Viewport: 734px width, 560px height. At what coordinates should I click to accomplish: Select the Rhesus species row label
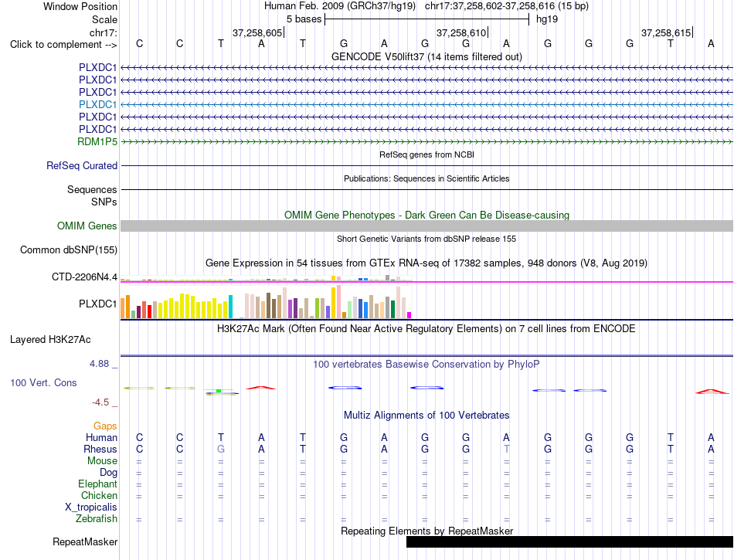(x=100, y=449)
